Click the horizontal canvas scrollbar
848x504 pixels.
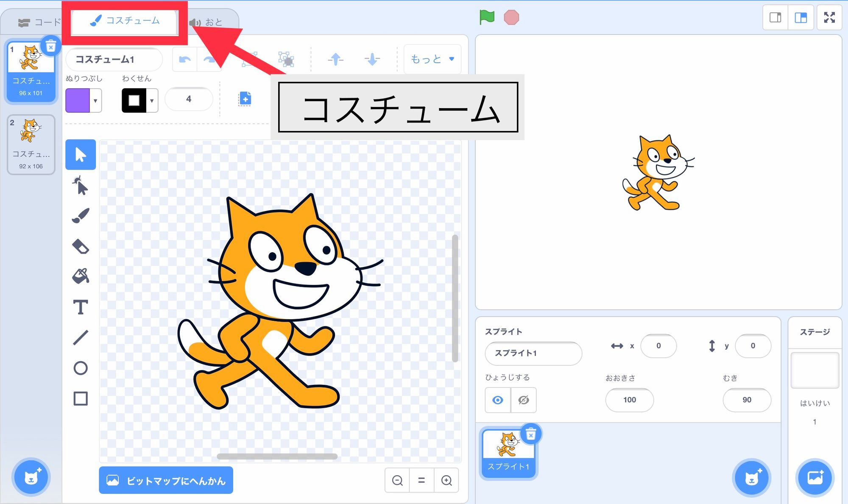click(277, 457)
